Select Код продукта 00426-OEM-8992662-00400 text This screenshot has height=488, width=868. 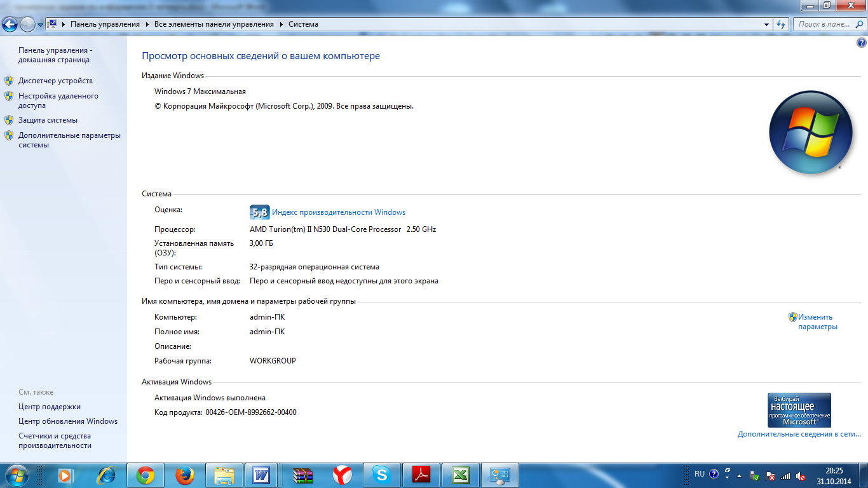tap(226, 412)
